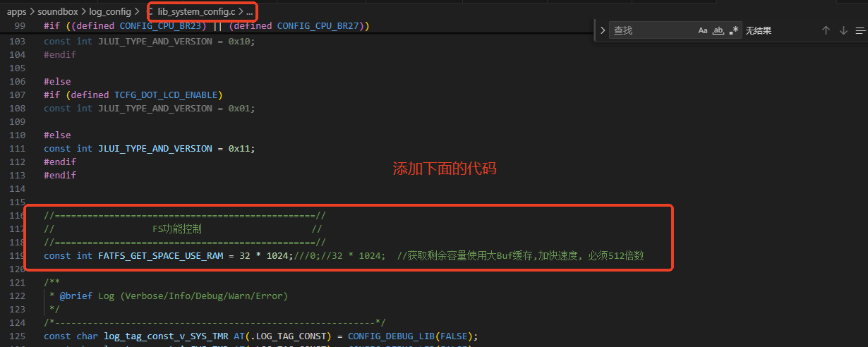The height and width of the screenshot is (347, 868).
Task: Click CONFIG_CPU_BR23 in the sticky #if line
Action: coord(159,26)
